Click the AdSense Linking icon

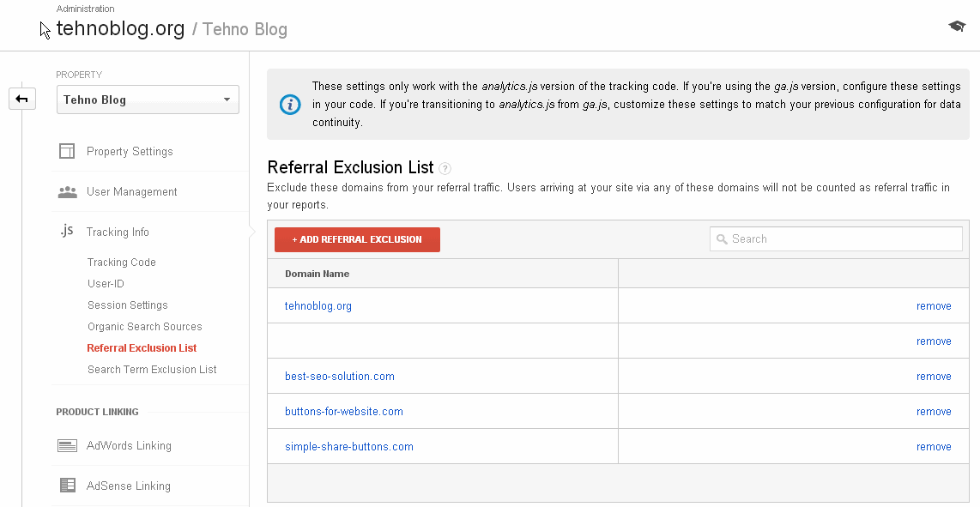click(67, 486)
